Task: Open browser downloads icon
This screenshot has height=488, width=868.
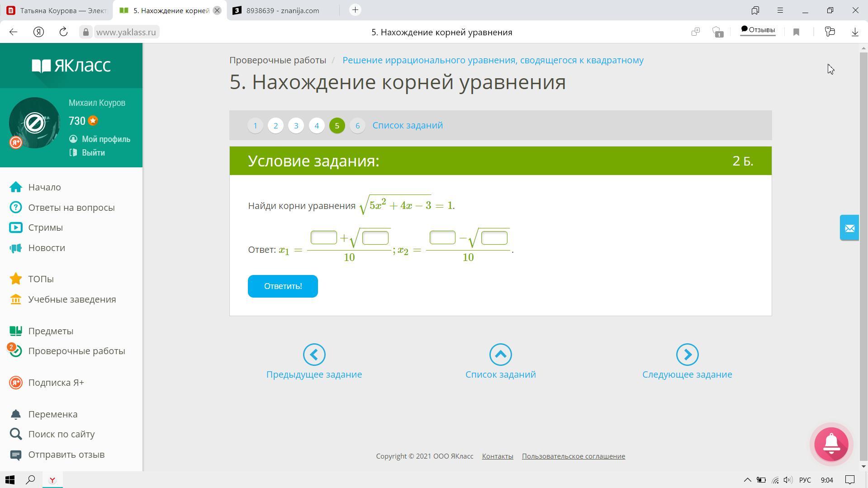Action: click(x=855, y=32)
